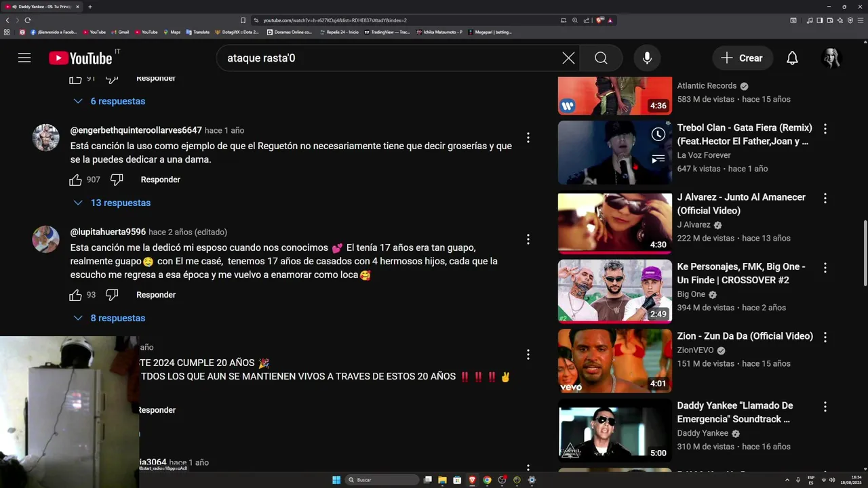Add Gata Fiera to queue via the playlist icon

click(658, 160)
